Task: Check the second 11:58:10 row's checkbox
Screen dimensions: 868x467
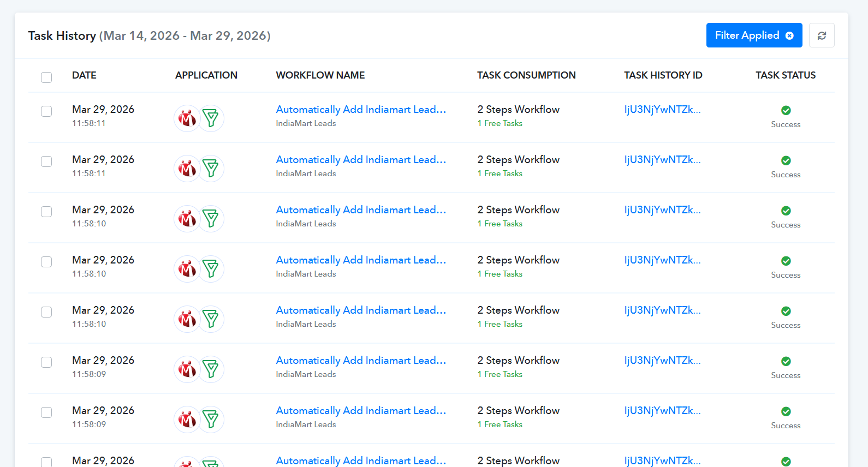Action: [x=46, y=262]
